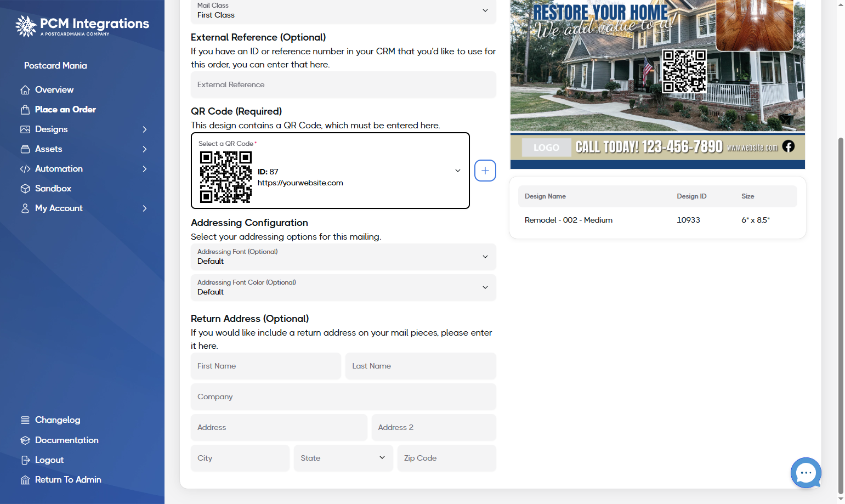The image size is (845, 504).
Task: Click the PCM Integrations snowflake logo
Action: (x=26, y=26)
